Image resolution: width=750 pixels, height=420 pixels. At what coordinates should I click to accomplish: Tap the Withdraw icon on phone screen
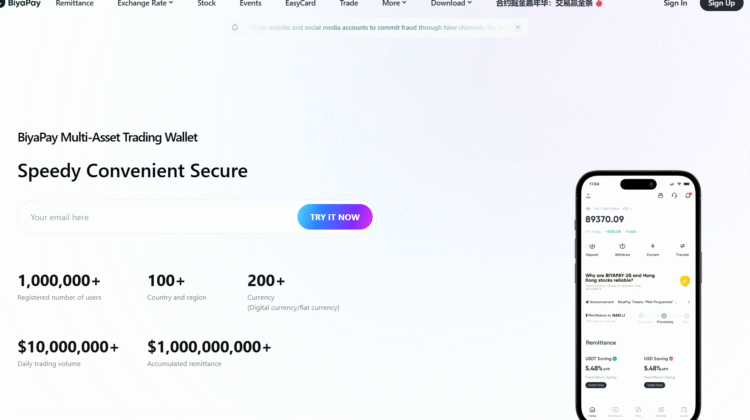622,247
